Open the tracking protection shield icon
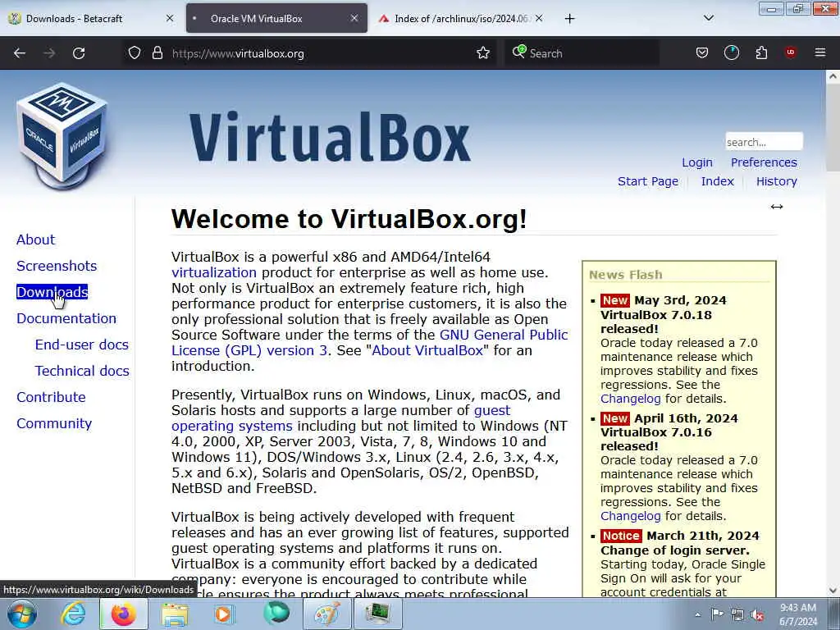The height and width of the screenshot is (630, 840). point(135,53)
